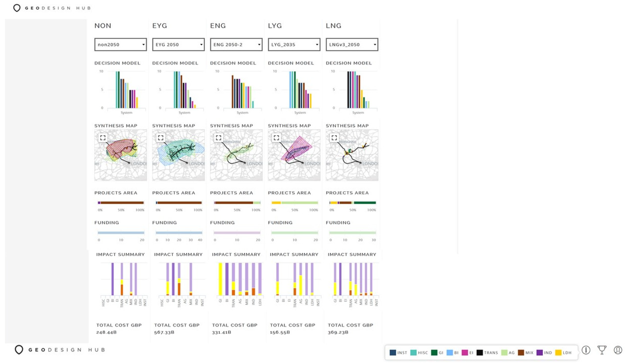Click the NON funding bar

pos(121,233)
